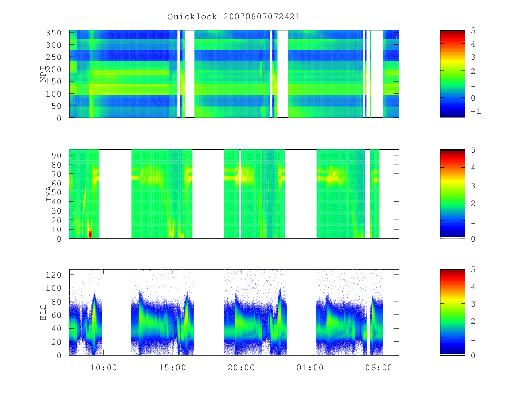Click the NPI axis label
The height and width of the screenshot is (399, 532).
click(44, 74)
